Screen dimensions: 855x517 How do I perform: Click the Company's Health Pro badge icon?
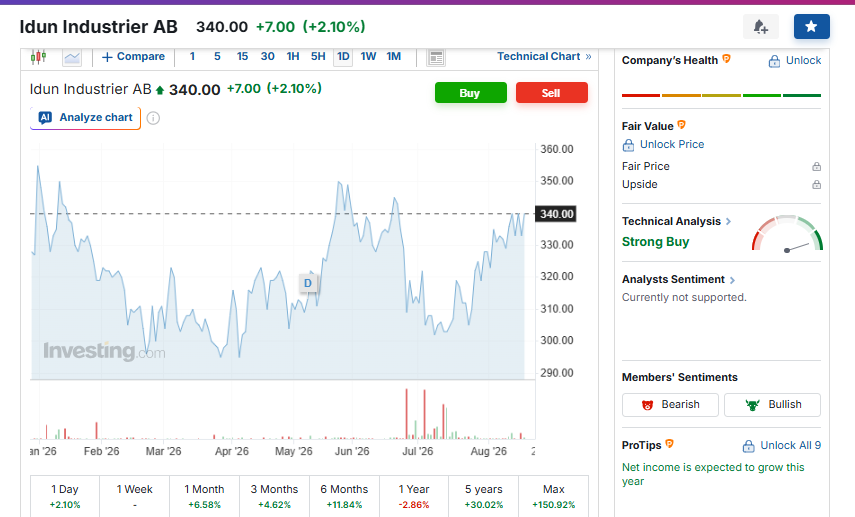click(726, 59)
